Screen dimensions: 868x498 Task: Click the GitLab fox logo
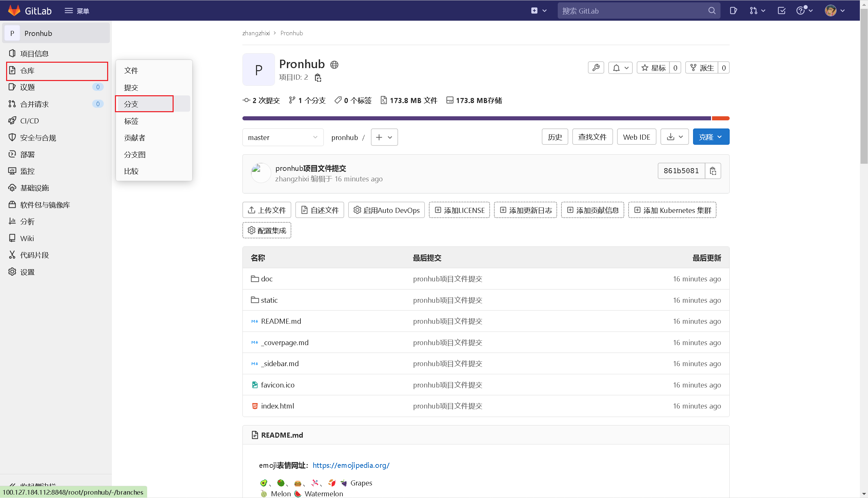pos(14,11)
